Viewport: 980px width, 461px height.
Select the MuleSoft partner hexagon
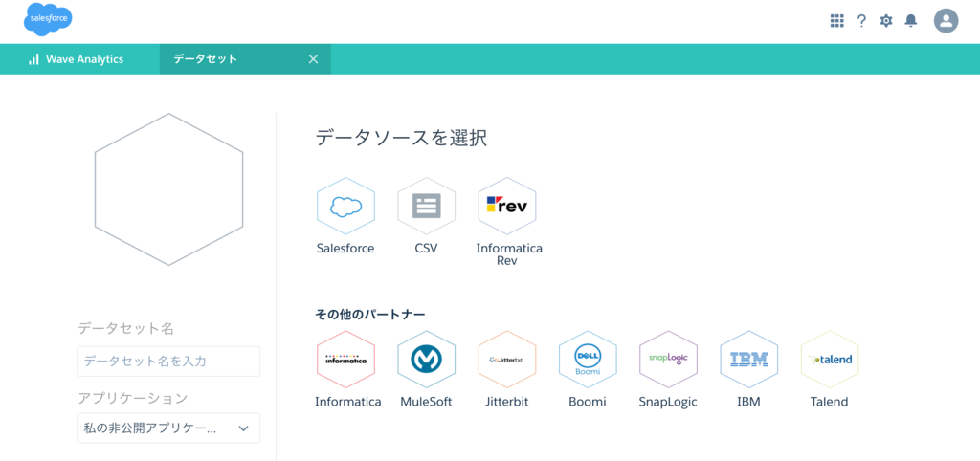[426, 360]
